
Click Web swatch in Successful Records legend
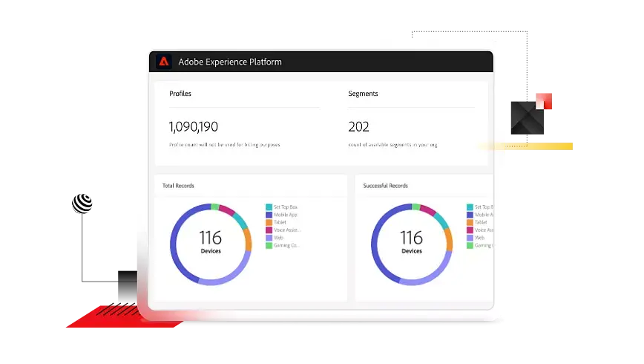point(470,238)
